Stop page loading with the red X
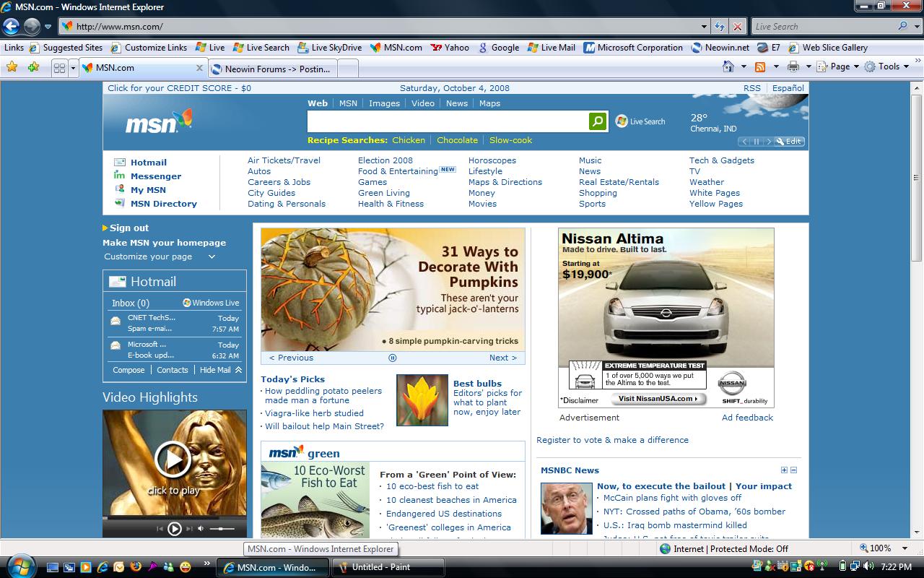 pyautogui.click(x=737, y=27)
